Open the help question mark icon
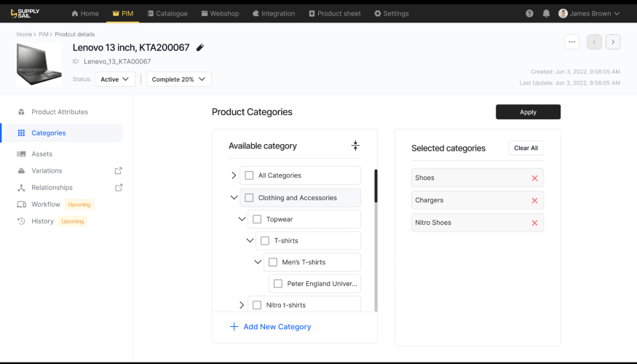This screenshot has width=637, height=364. 529,13
